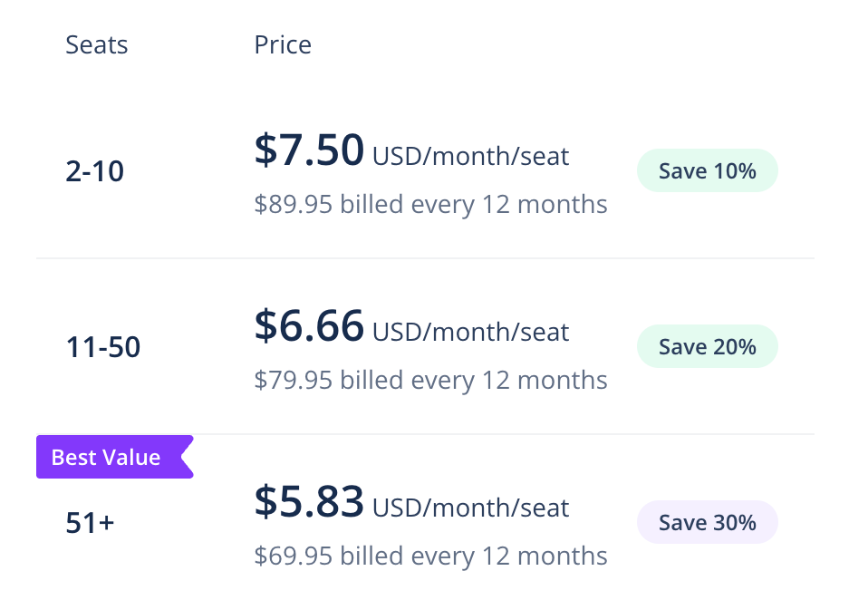
Task: Click the Save 10% badge
Action: click(707, 170)
